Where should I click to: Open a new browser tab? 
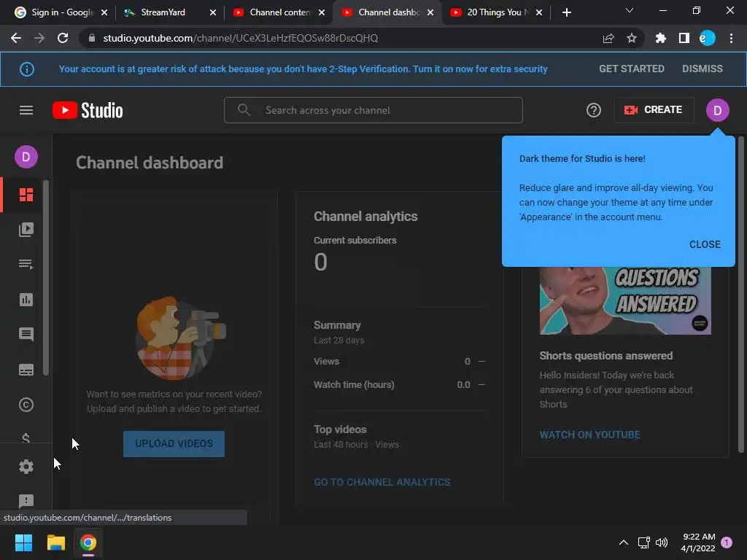click(x=566, y=12)
